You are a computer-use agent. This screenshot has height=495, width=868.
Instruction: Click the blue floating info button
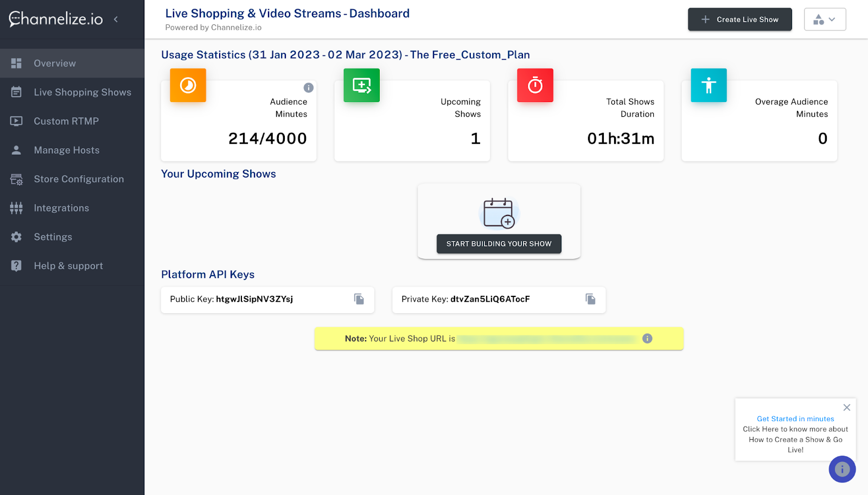[842, 469]
